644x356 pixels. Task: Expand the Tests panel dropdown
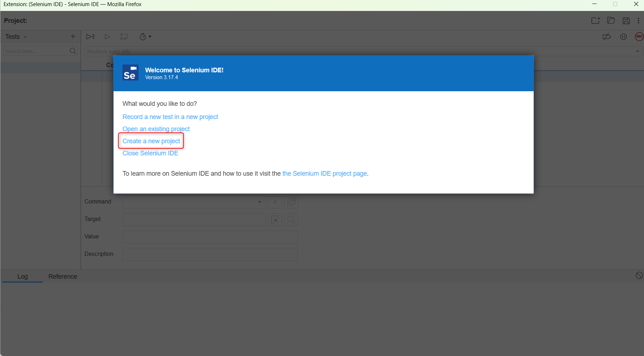pos(24,37)
